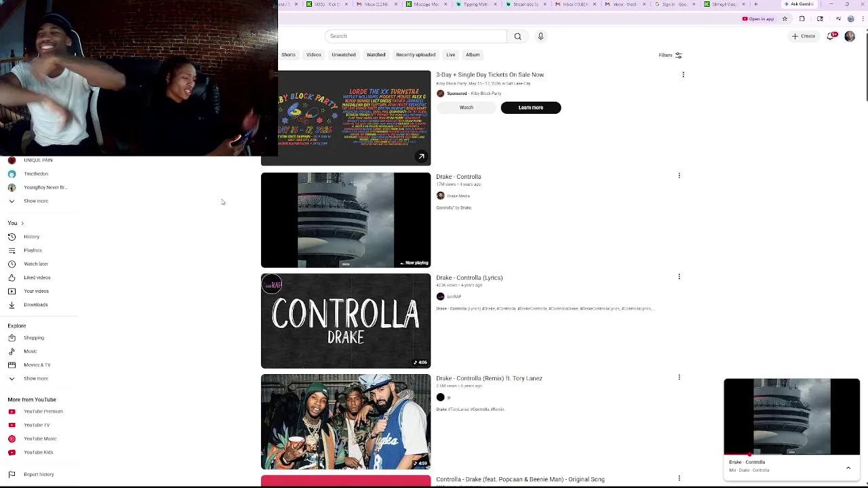
Task: Switch to the Sign in - Google tab
Action: [x=673, y=4]
